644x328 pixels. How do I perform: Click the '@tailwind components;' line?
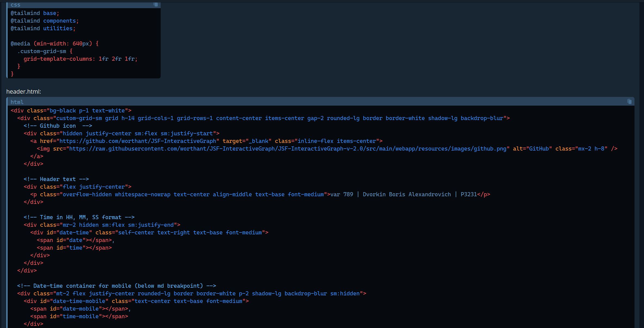[x=44, y=21]
